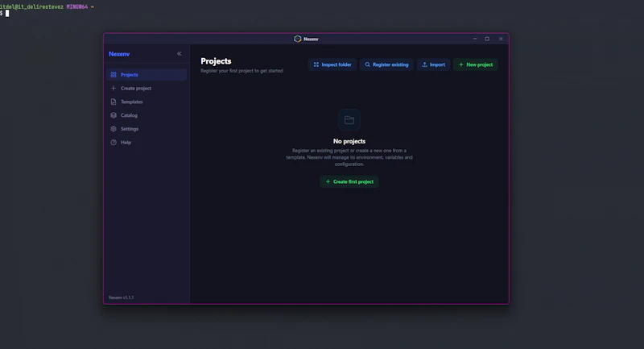644x349 pixels.
Task: Click the Catalog stack icon
Action: [114, 115]
